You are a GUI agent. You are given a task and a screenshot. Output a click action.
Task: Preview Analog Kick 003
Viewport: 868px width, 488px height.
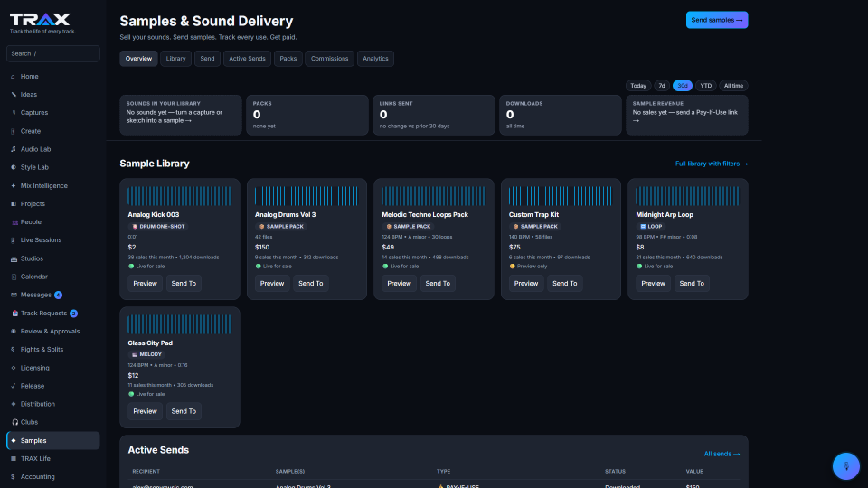pos(145,283)
